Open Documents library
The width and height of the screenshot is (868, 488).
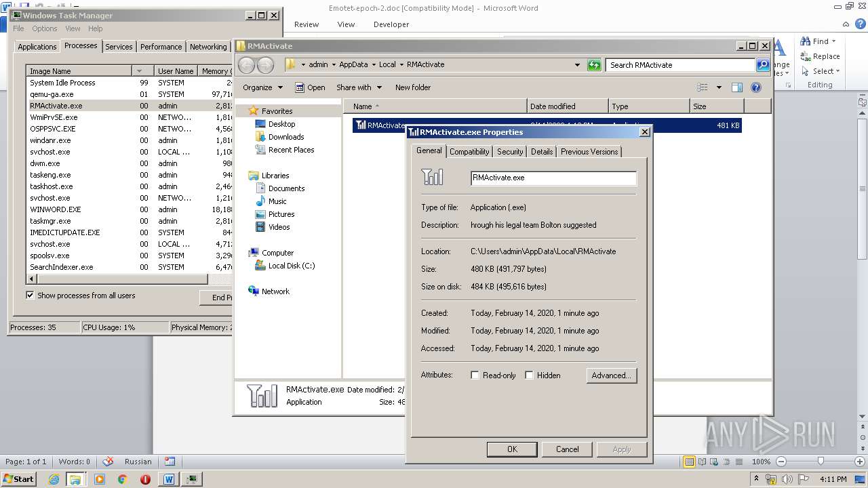[286, 188]
